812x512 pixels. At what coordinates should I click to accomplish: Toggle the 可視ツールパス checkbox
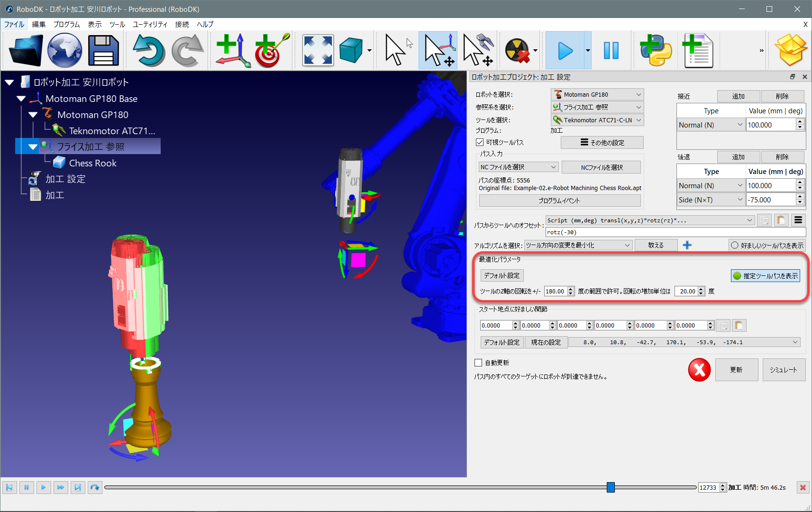[480, 142]
